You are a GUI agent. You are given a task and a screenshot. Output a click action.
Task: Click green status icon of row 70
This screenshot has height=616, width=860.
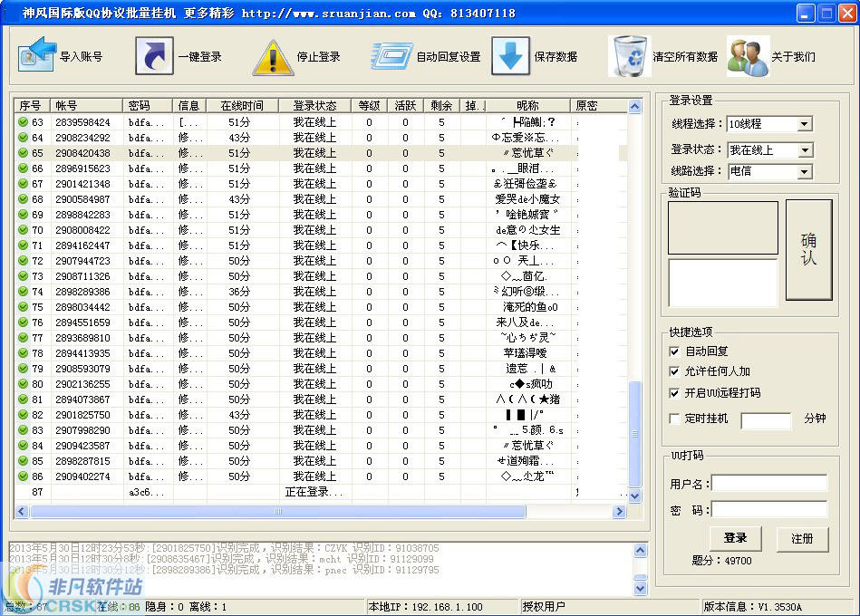(23, 229)
